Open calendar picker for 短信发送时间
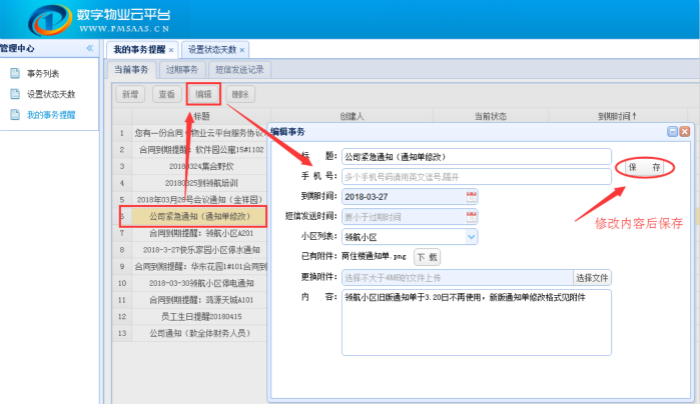700x404 pixels. (x=472, y=216)
